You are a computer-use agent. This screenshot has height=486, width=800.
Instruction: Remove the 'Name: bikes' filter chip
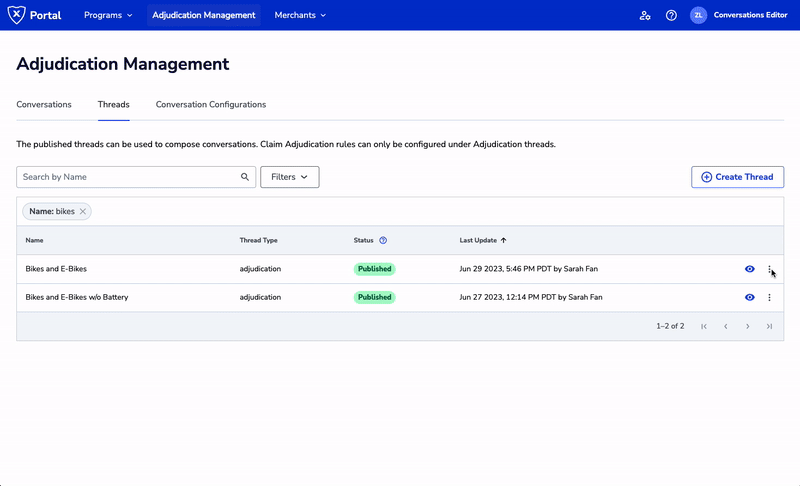coord(83,211)
